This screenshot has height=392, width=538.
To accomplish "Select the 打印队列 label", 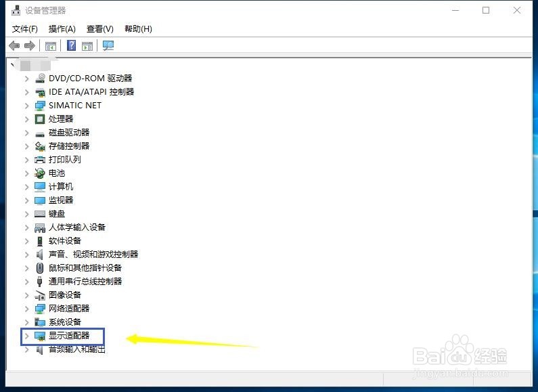I will (x=65, y=160).
